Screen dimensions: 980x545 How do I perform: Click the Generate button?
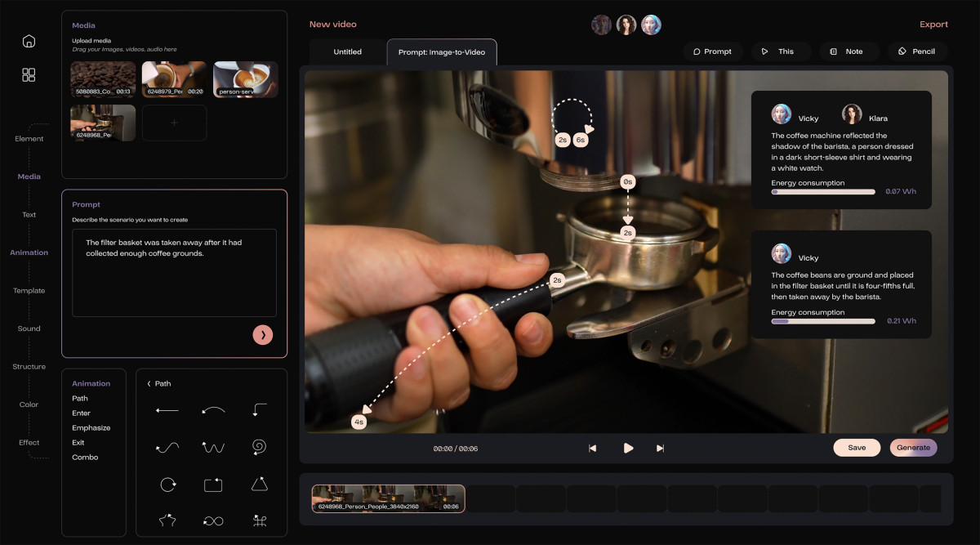(x=913, y=448)
